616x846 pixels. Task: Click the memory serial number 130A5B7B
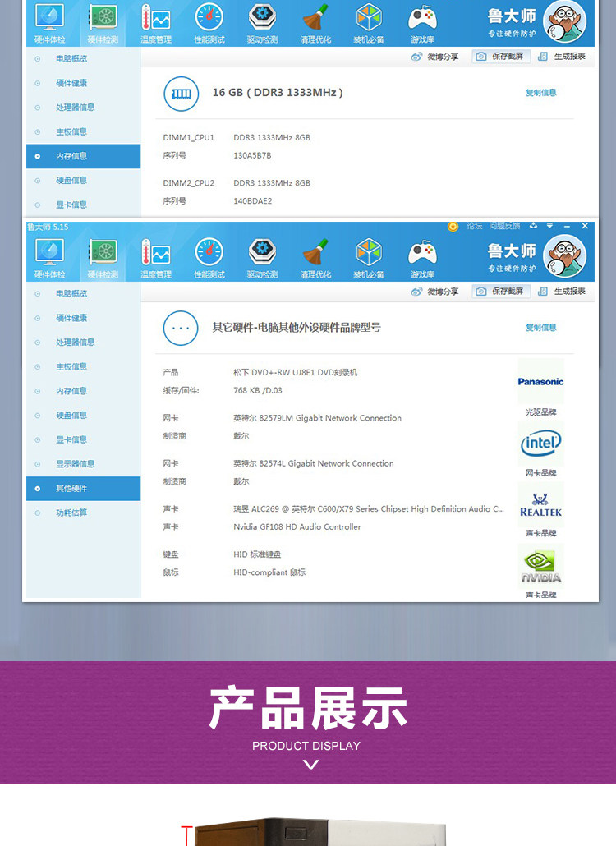(252, 155)
